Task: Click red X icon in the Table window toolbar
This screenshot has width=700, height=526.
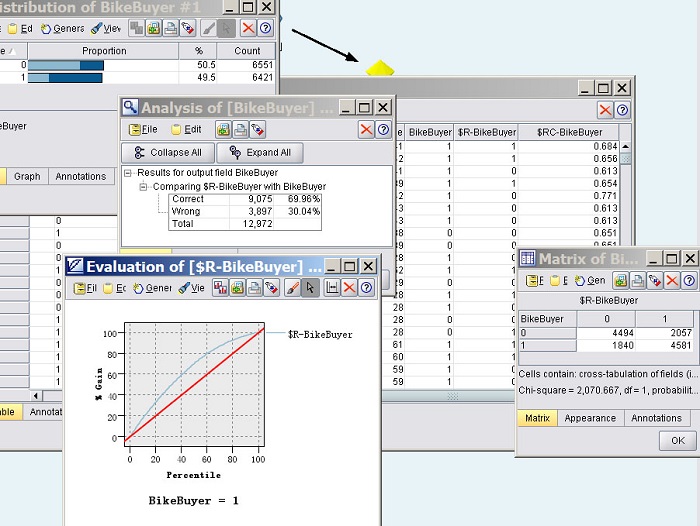Action: pos(605,110)
